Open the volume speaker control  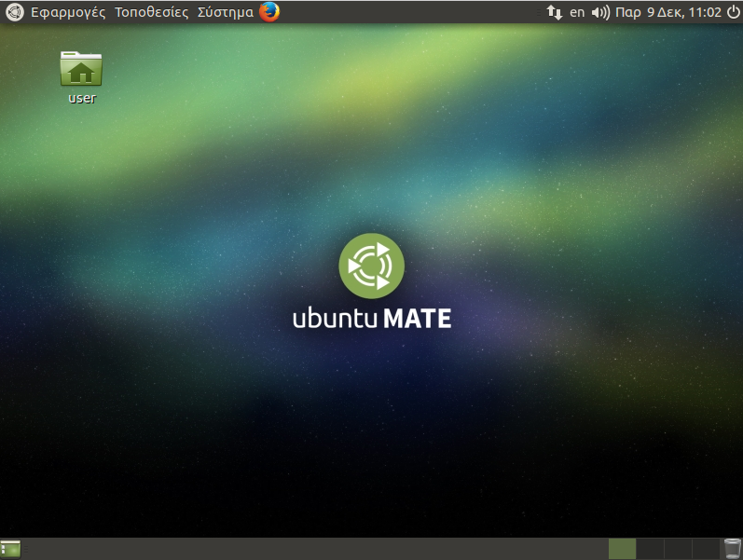click(600, 12)
